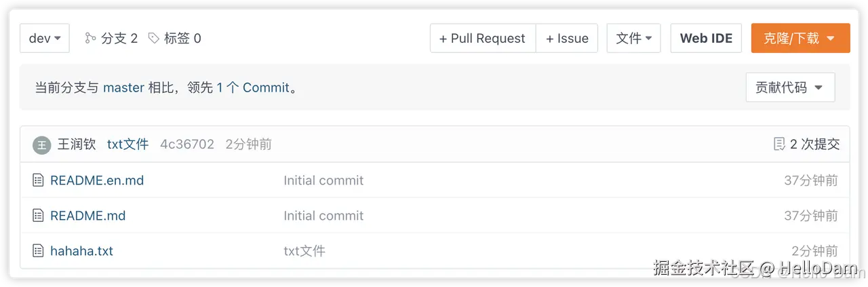Click the txt文件 commit message in header
The width and height of the screenshot is (868, 287).
point(128,144)
